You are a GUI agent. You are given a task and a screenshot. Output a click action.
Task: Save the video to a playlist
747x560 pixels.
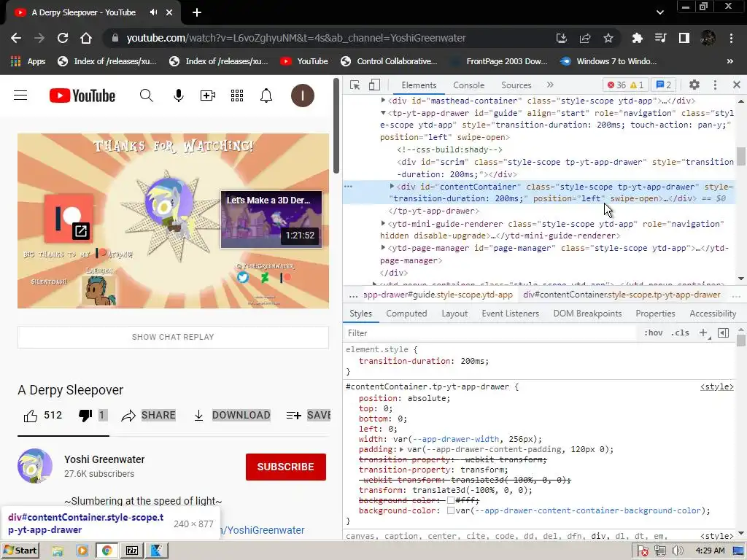(309, 415)
